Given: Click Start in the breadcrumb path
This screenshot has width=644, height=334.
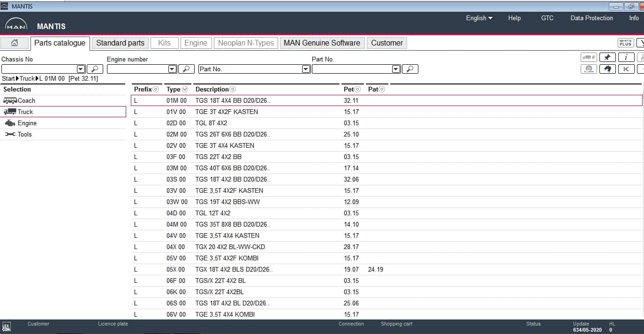Looking at the screenshot, I should (8, 78).
